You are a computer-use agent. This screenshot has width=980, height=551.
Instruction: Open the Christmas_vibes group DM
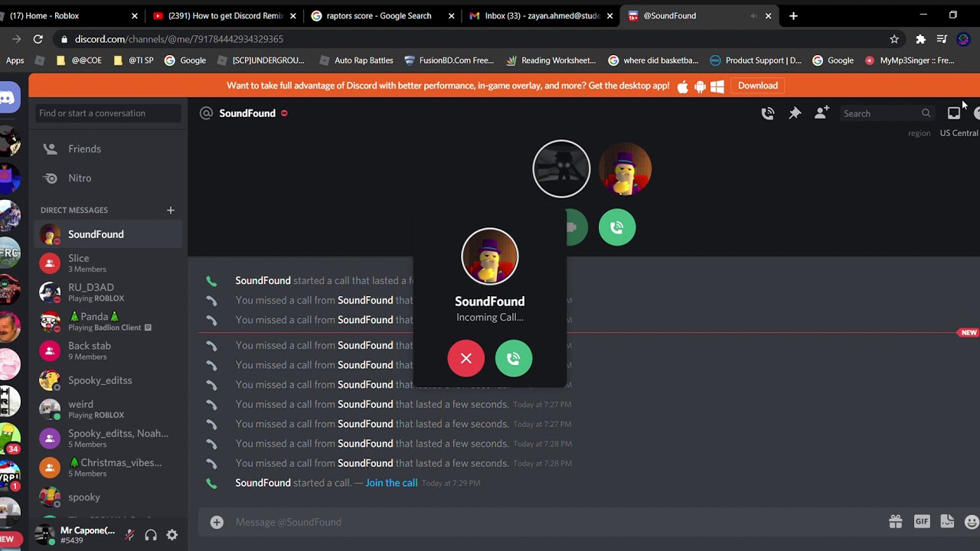[x=108, y=468]
